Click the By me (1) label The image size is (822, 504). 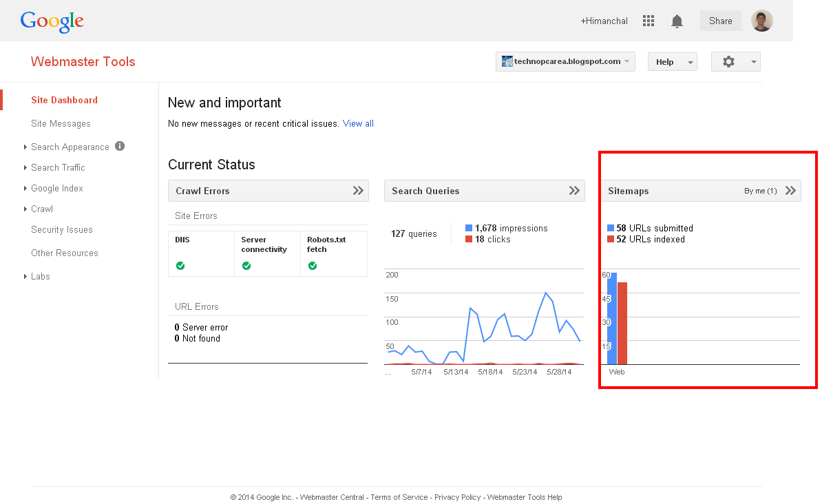760,191
